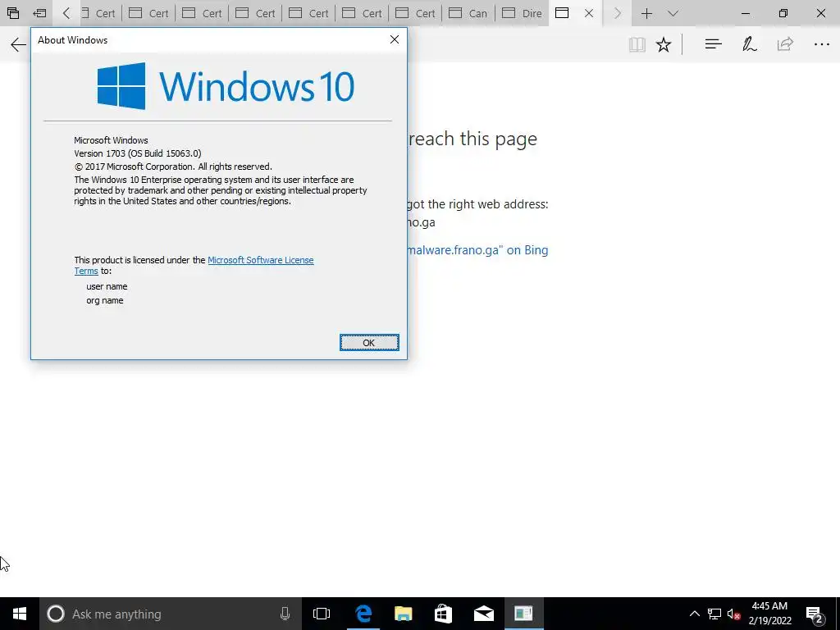Click OK in About Windows dialog
840x630 pixels.
tap(369, 343)
